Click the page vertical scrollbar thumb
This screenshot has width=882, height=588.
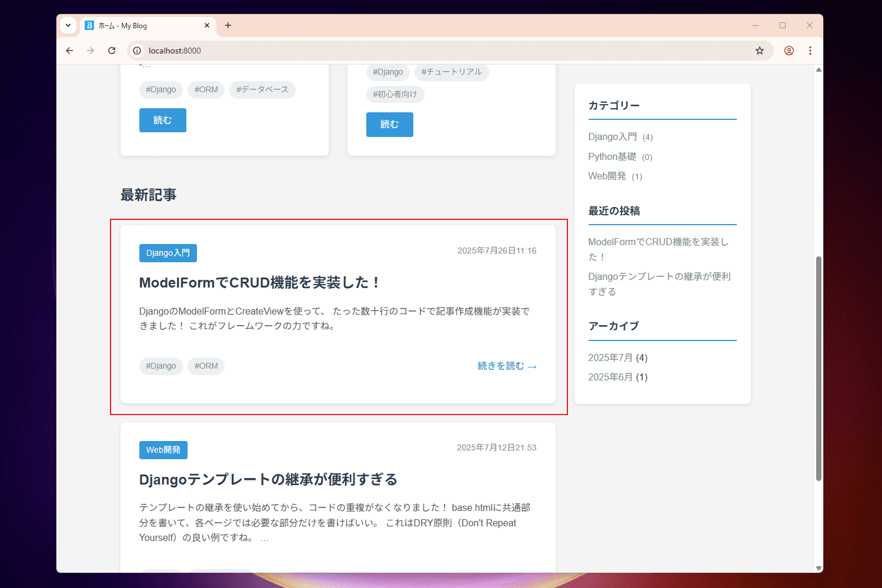tap(818, 368)
